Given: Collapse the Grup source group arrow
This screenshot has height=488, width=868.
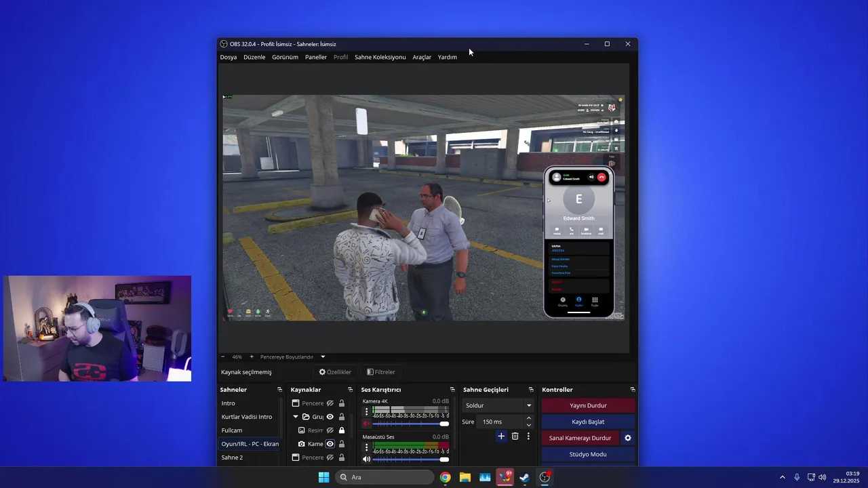Looking at the screenshot, I should click(x=296, y=417).
